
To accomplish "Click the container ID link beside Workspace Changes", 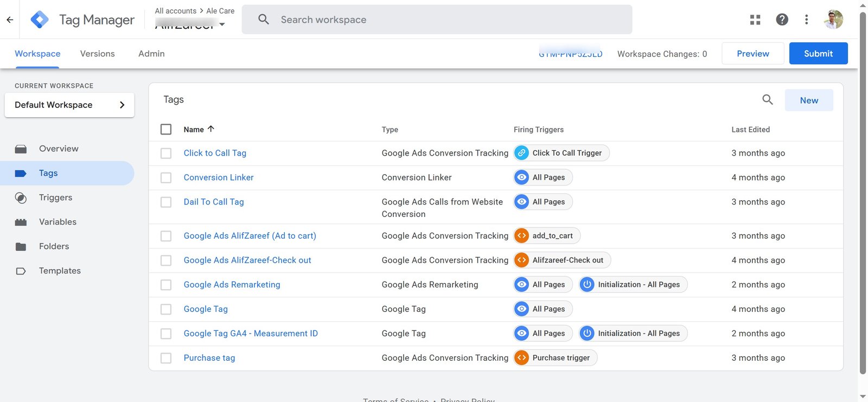I will (570, 54).
